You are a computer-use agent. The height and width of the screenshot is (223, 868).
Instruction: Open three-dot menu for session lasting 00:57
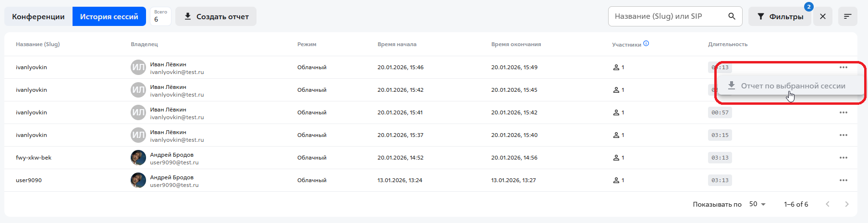pos(844,112)
